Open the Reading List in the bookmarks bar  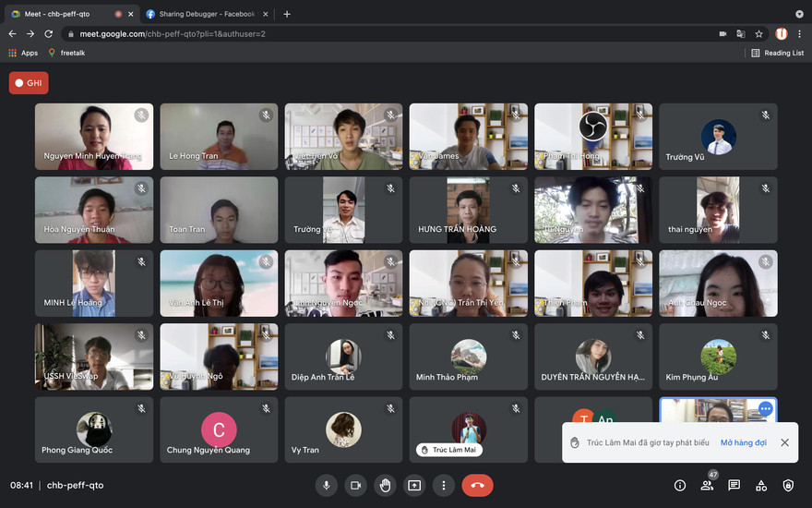[x=778, y=53]
